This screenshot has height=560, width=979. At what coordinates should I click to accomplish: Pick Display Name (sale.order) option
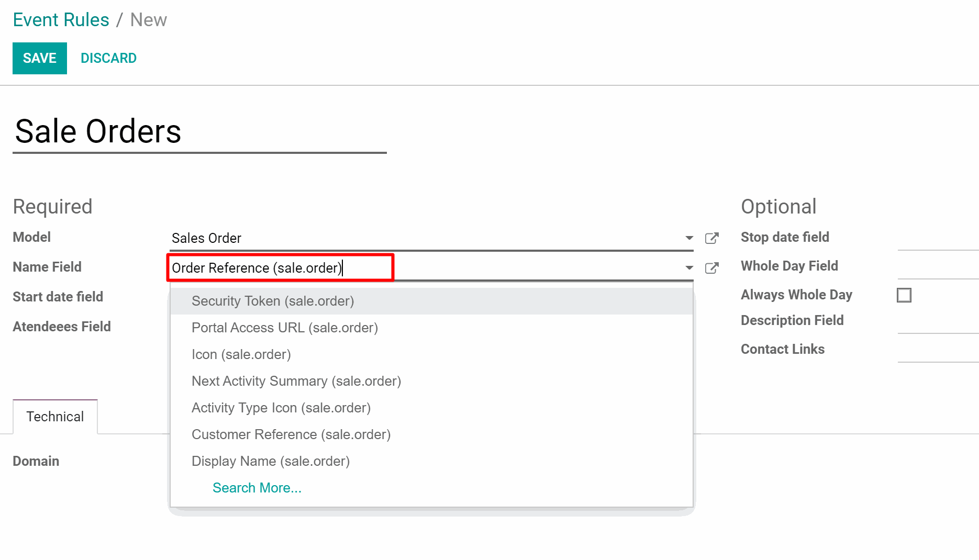click(x=431, y=461)
